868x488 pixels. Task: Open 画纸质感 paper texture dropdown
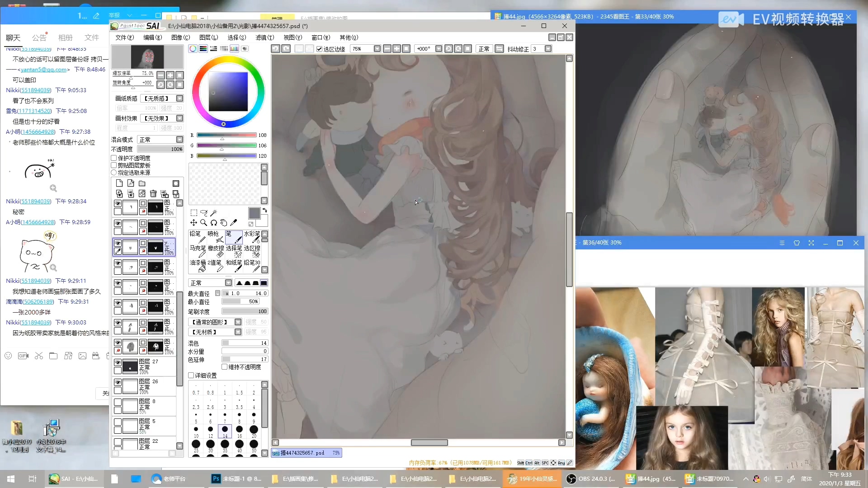tap(179, 99)
